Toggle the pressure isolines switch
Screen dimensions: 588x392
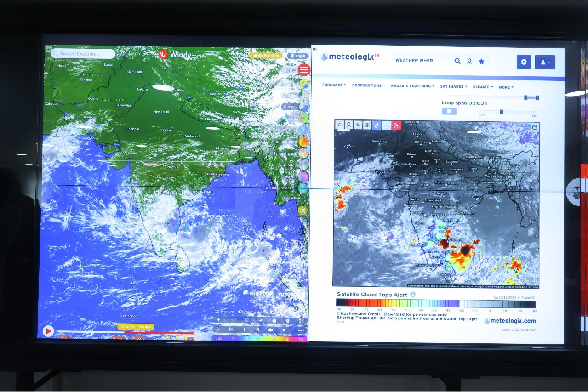pos(217,312)
